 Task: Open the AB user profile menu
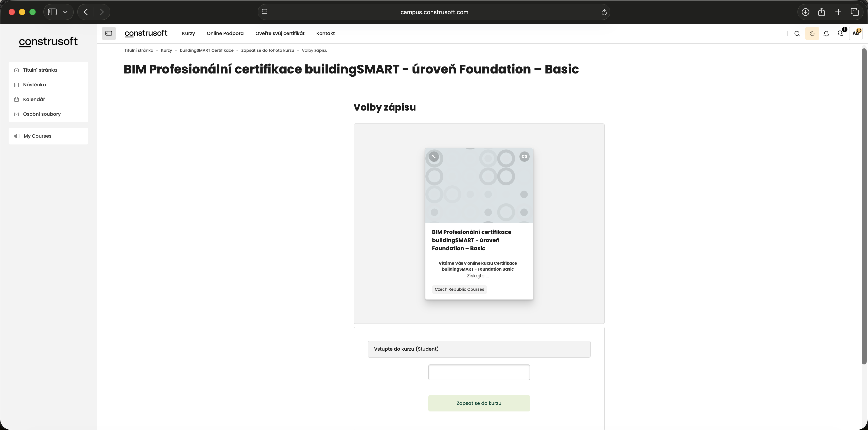tap(855, 33)
